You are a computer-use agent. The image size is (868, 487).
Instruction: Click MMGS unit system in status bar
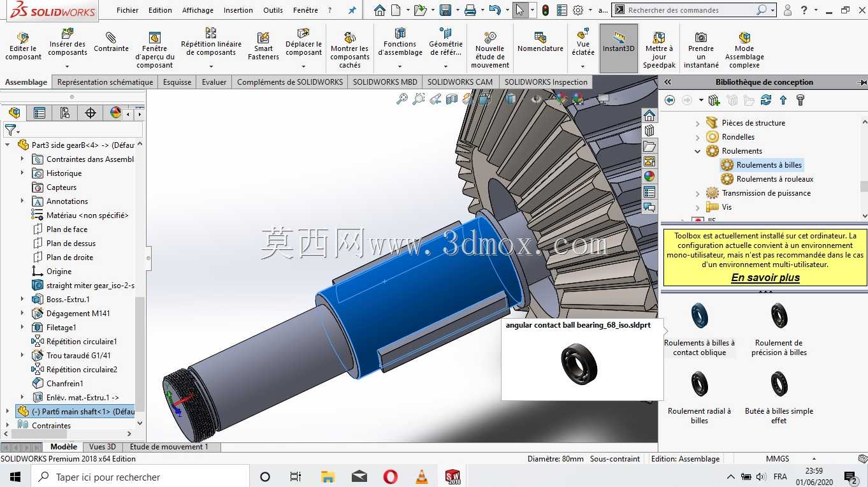[x=778, y=458]
